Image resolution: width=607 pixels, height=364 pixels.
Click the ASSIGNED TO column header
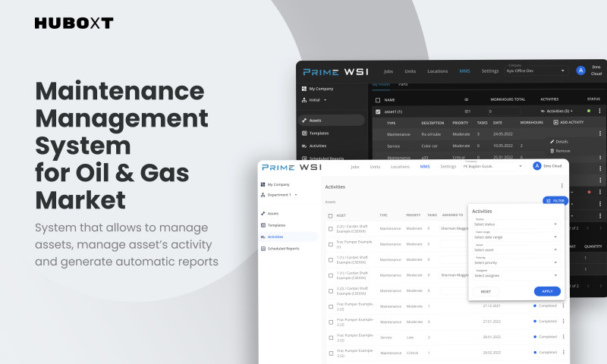(452, 215)
